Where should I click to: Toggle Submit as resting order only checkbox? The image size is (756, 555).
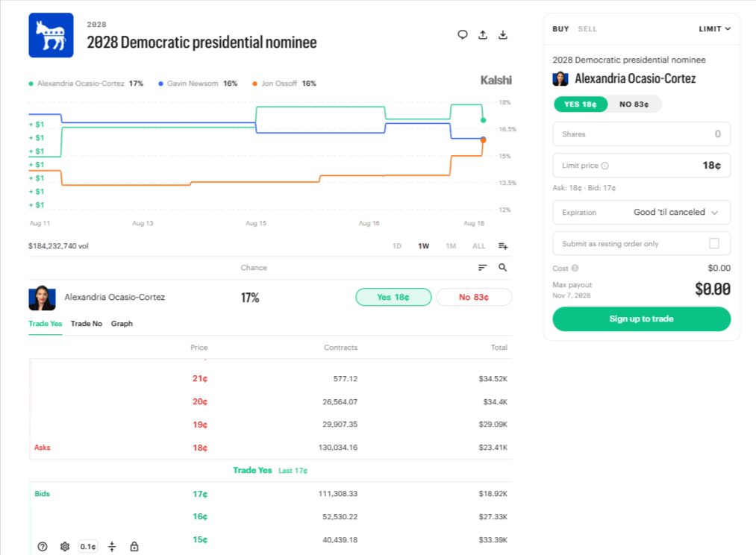point(714,244)
